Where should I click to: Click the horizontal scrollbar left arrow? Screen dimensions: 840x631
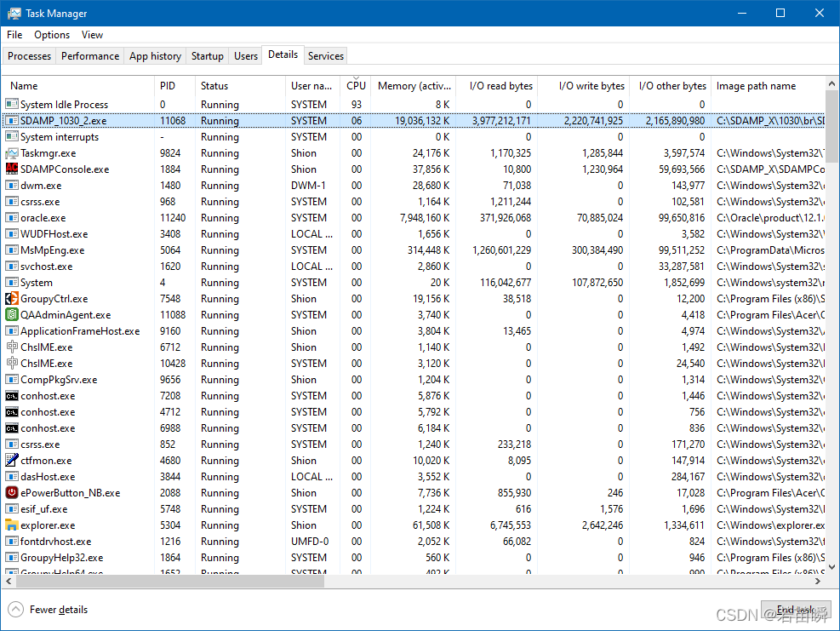click(x=9, y=581)
